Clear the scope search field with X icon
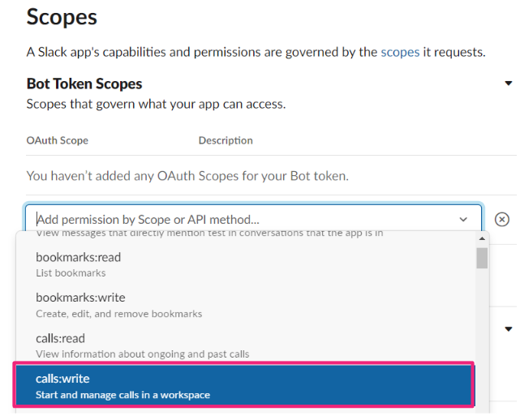Image resolution: width=520 pixels, height=420 pixels. tap(502, 220)
